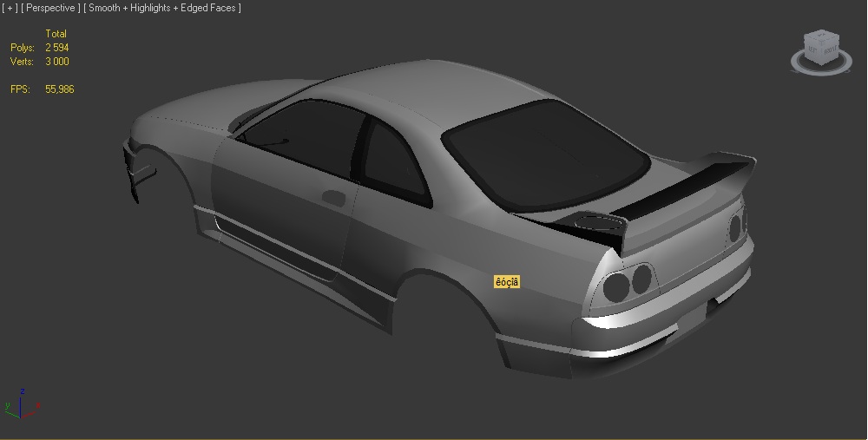Click the left pair of round taillights

pos(629,280)
